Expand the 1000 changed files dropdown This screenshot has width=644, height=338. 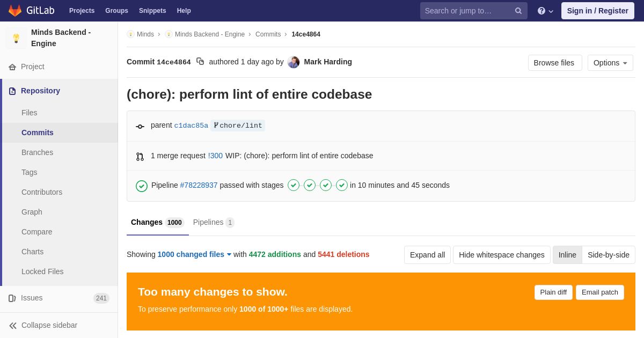[x=194, y=254]
